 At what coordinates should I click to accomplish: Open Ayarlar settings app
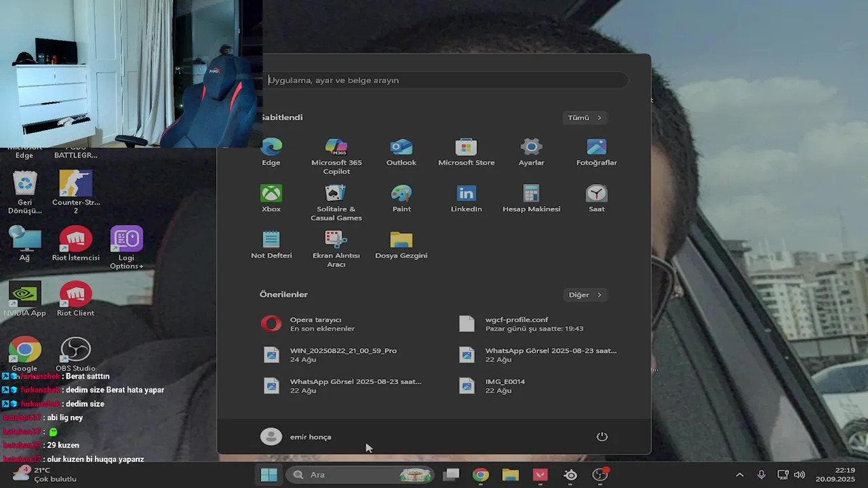point(532,152)
